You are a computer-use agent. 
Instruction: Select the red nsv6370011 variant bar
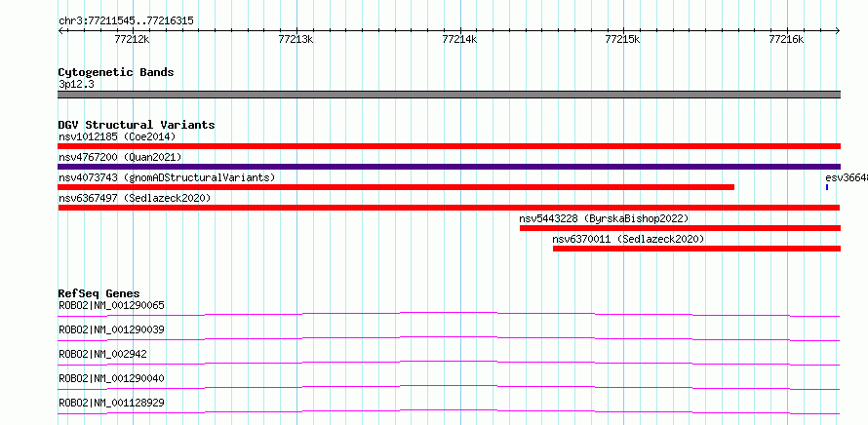[696, 249]
